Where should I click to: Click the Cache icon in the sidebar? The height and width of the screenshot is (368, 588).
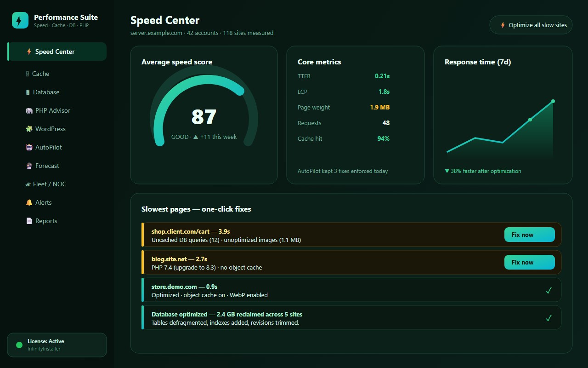pyautogui.click(x=28, y=74)
